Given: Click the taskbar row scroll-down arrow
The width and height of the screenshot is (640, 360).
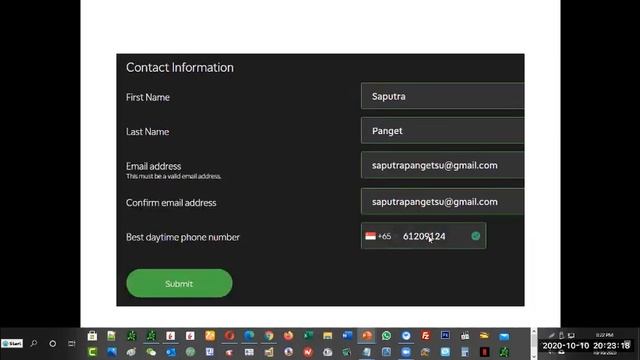Looking at the screenshot, I should coord(533,356).
